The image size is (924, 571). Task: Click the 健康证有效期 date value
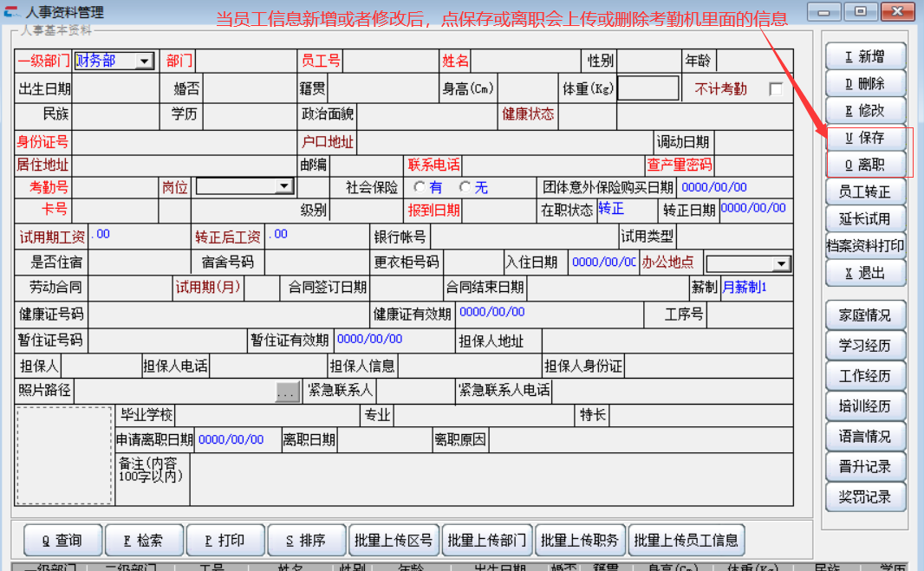coord(491,312)
